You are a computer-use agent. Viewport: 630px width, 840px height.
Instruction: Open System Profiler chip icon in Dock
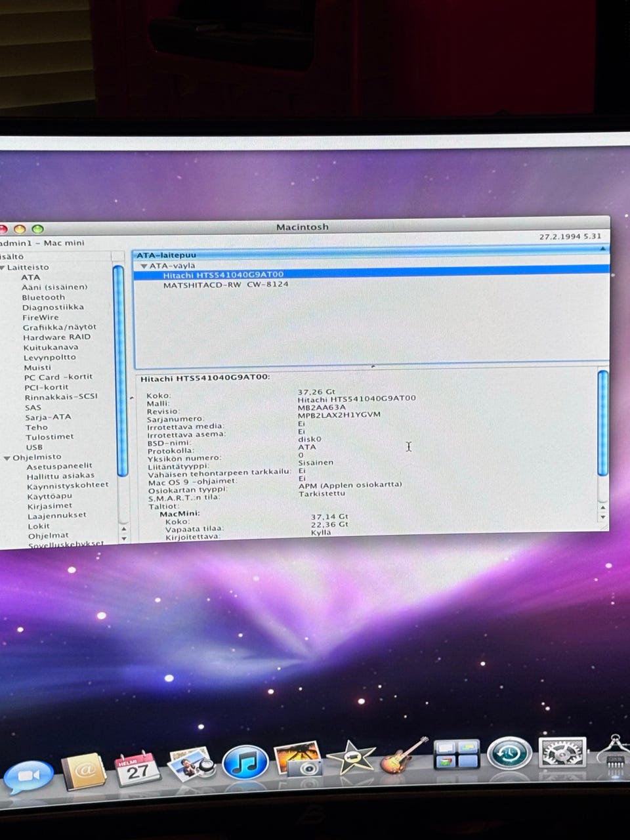pyautogui.click(x=615, y=756)
